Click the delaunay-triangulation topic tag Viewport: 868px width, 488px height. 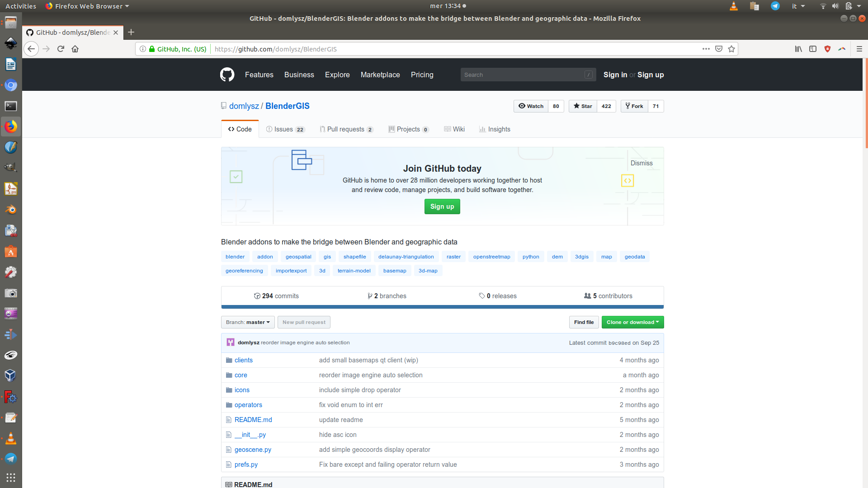[x=406, y=257]
